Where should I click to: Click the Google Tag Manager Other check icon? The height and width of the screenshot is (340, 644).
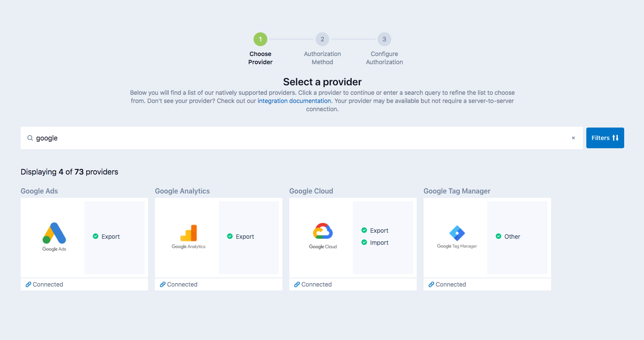pyautogui.click(x=498, y=236)
